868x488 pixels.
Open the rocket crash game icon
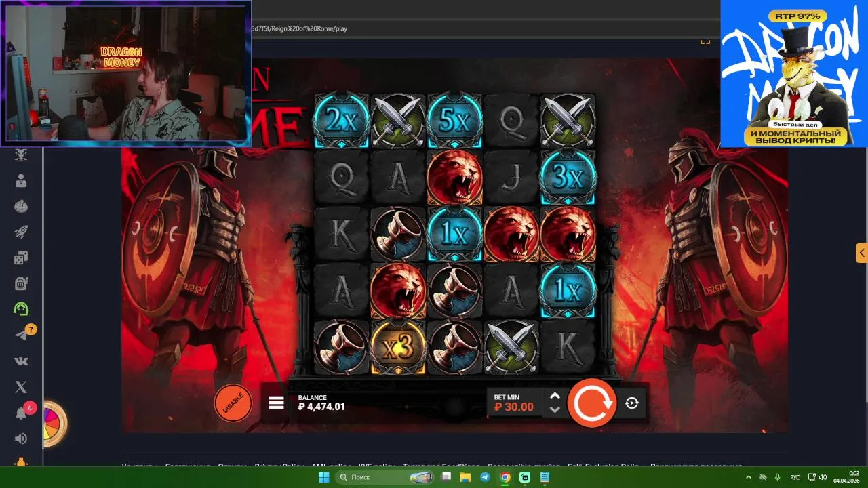click(x=21, y=232)
